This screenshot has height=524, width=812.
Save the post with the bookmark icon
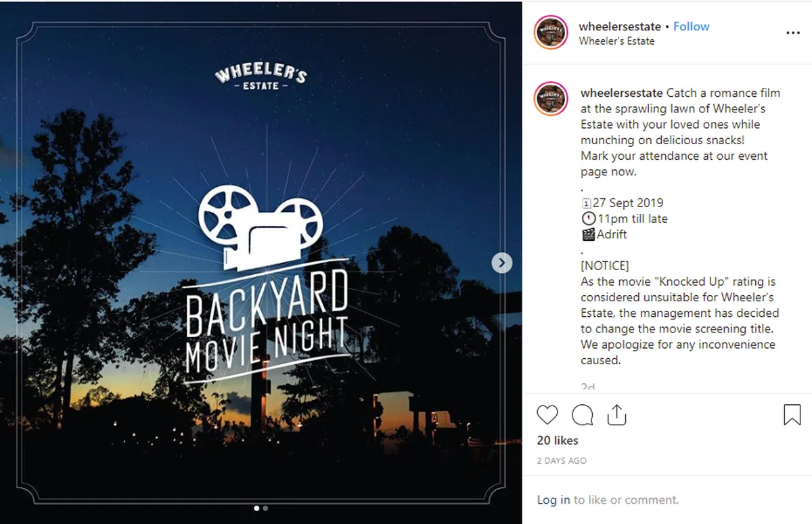point(792,414)
